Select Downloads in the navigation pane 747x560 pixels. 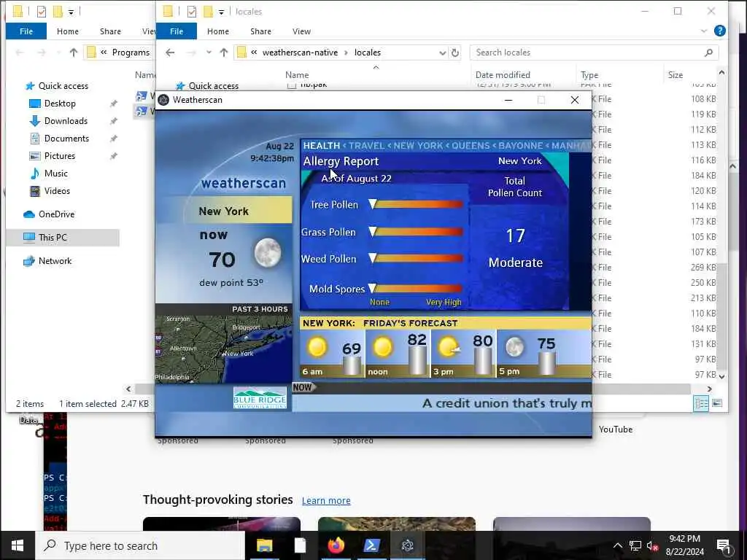point(66,121)
